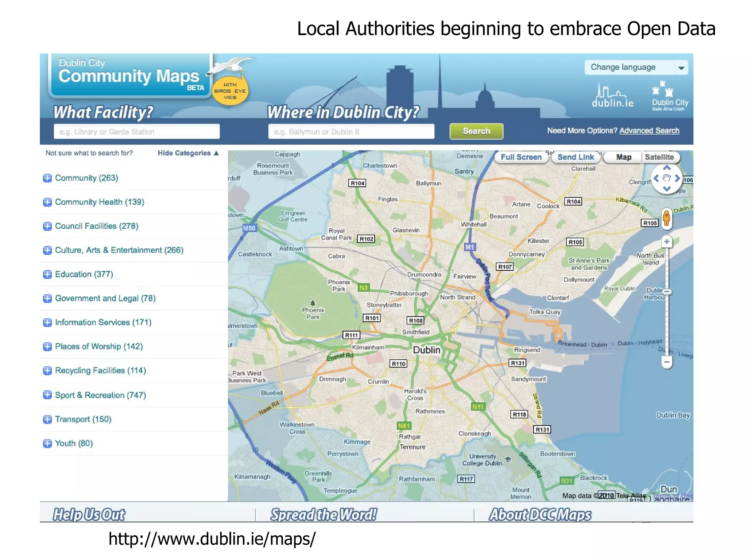Zoom out with the minus button
This screenshot has height=560, width=747.
[x=667, y=362]
